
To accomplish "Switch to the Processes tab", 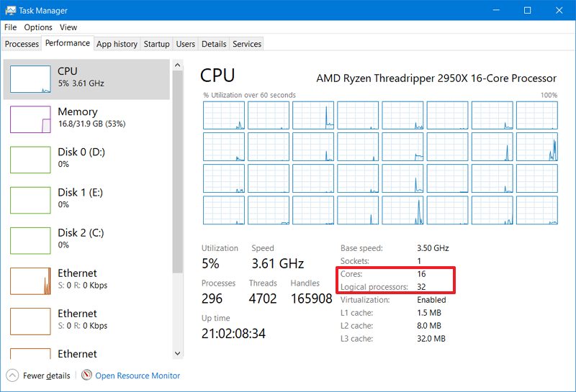I will point(22,44).
